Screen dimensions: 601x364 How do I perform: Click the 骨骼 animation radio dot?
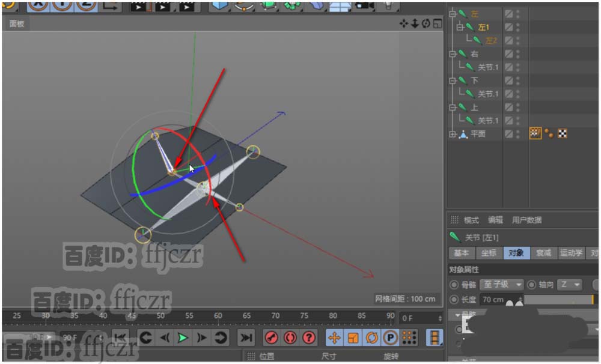click(x=454, y=285)
